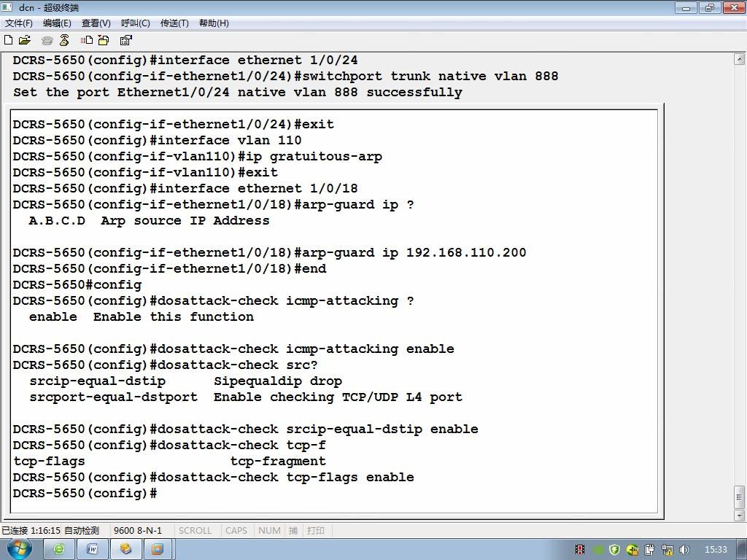Click the 已连接 1:16:15 status entry

click(31, 531)
